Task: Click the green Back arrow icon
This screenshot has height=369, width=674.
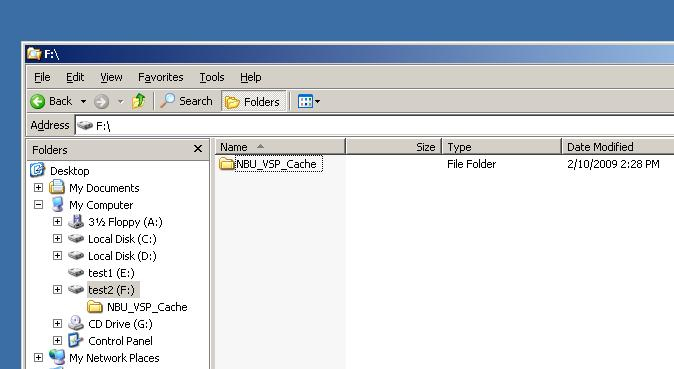Action: click(x=38, y=102)
